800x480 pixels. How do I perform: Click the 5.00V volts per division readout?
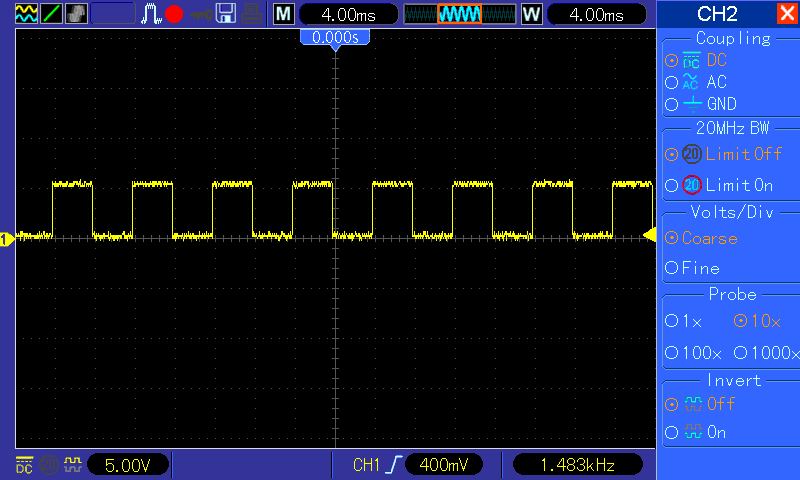(x=128, y=465)
